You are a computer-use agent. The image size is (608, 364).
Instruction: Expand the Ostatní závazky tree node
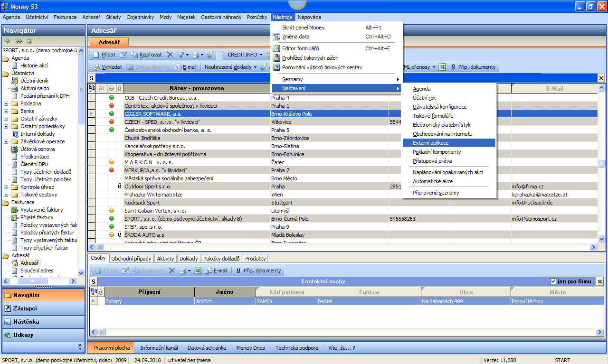6,119
